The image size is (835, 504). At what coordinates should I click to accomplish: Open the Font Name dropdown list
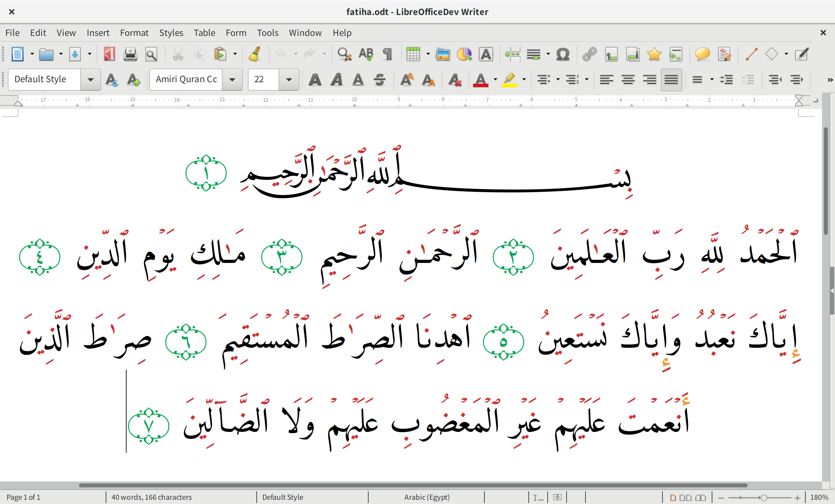tap(232, 80)
